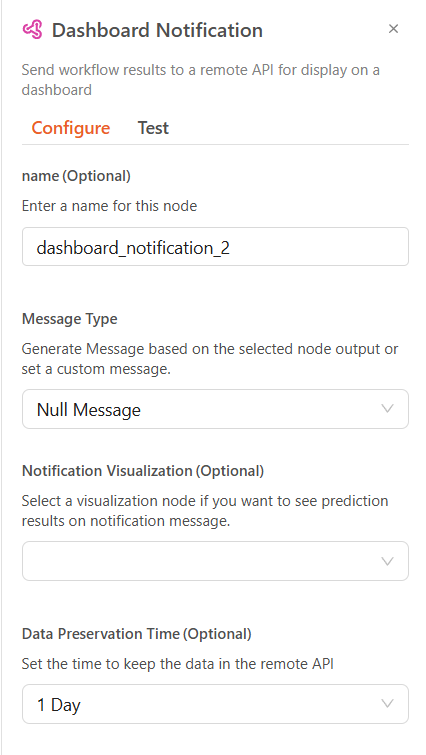Screen dimensions: 426x755
Task: Open the empty Notification Visualization dropdown
Action: pyautogui.click(x=215, y=561)
